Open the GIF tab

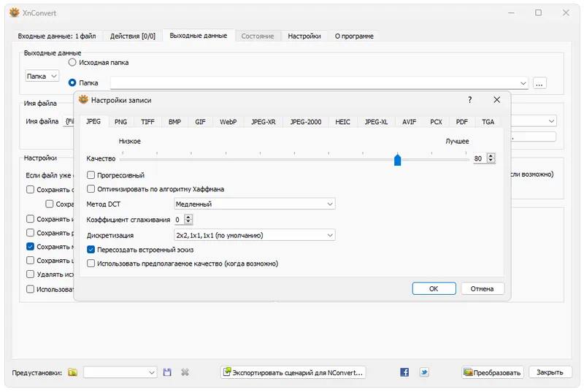pos(200,122)
